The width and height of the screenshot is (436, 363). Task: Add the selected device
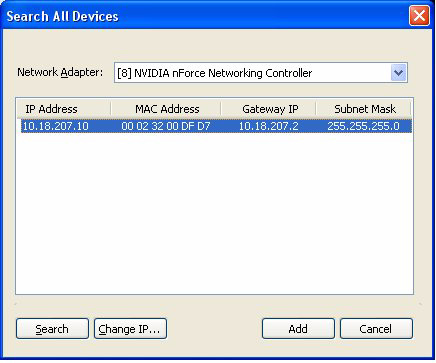298,329
